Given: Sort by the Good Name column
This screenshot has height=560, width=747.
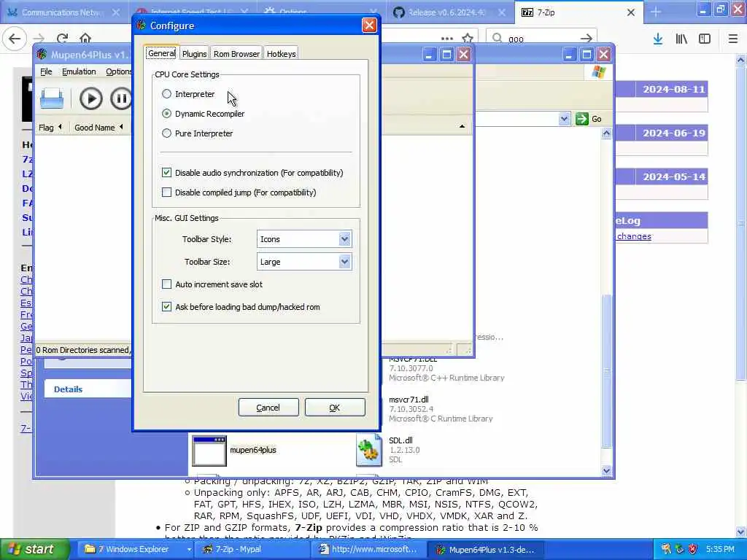Looking at the screenshot, I should [98, 128].
